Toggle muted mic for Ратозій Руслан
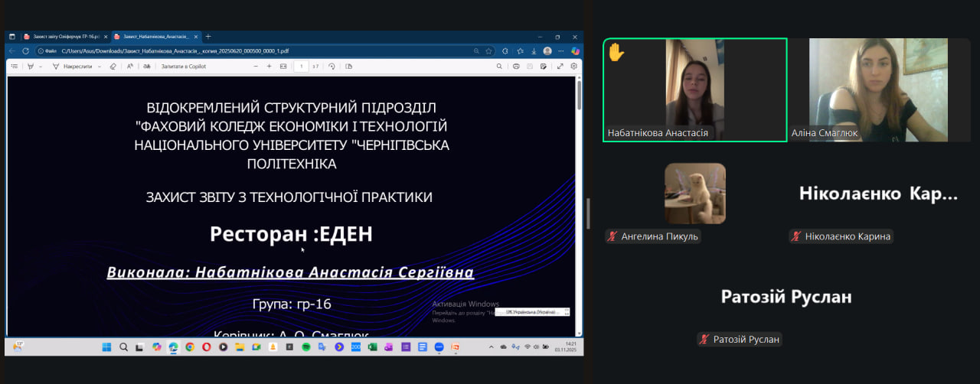Viewport: 980px width, 384px height. click(704, 340)
